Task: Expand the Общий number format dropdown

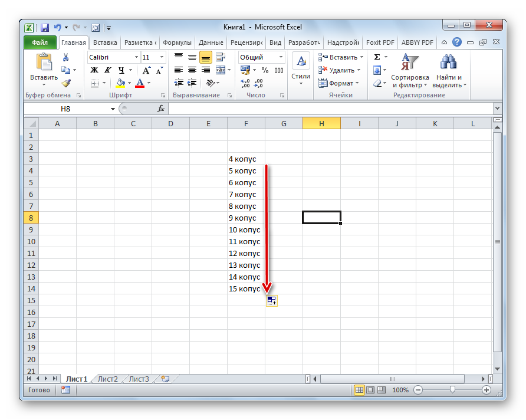Action: click(281, 57)
